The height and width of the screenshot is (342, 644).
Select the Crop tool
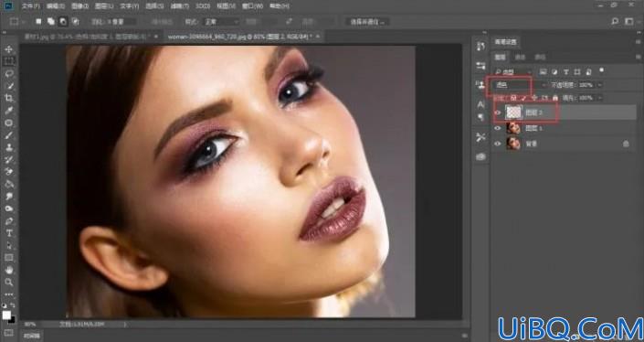8,98
